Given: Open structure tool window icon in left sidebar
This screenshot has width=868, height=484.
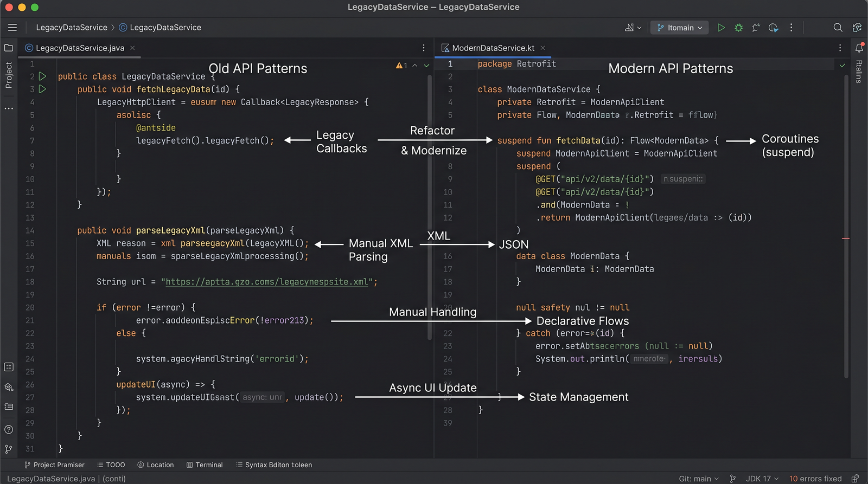Looking at the screenshot, I should [x=9, y=367].
